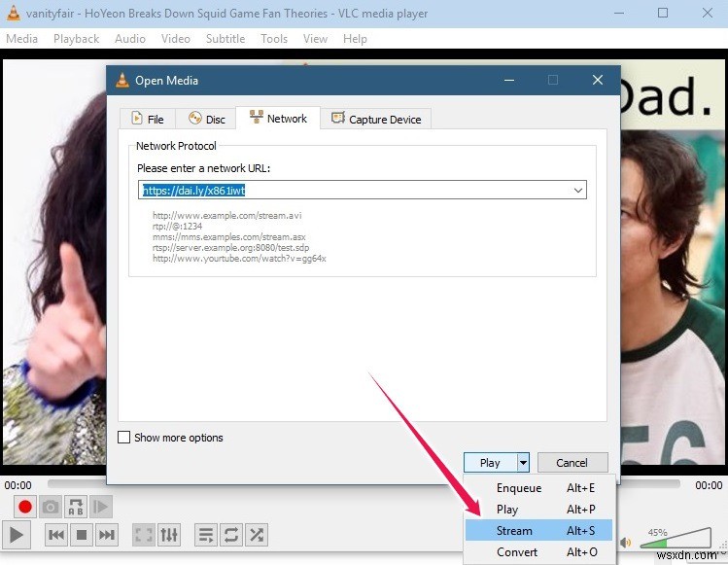Open the Media menu
728x565 pixels.
21,39
